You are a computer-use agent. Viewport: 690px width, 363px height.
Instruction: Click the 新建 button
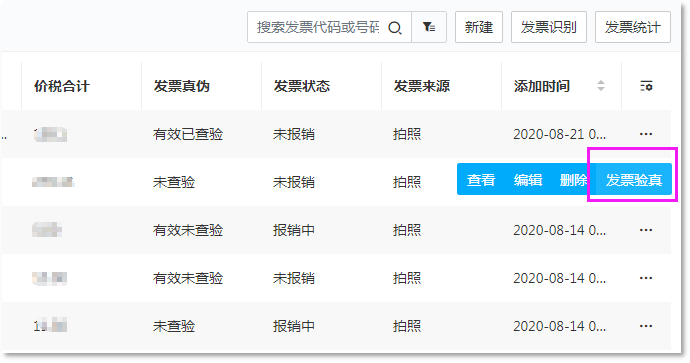click(x=479, y=27)
